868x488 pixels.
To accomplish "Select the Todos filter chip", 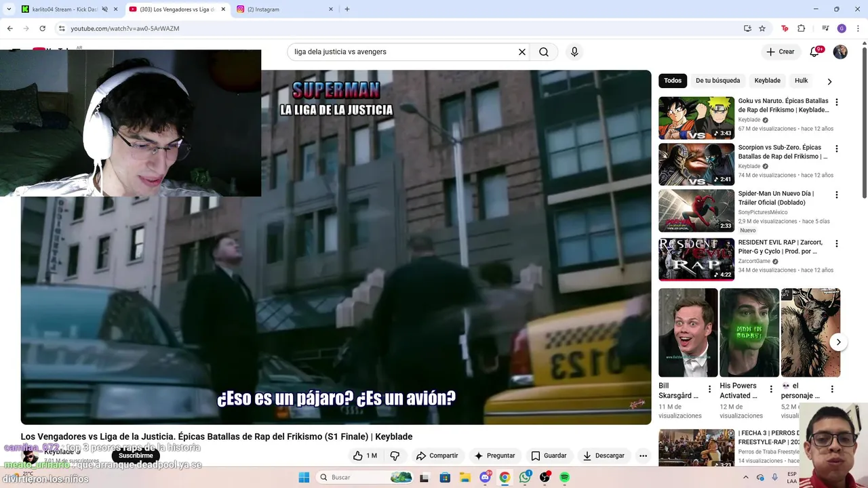I will pos(673,81).
